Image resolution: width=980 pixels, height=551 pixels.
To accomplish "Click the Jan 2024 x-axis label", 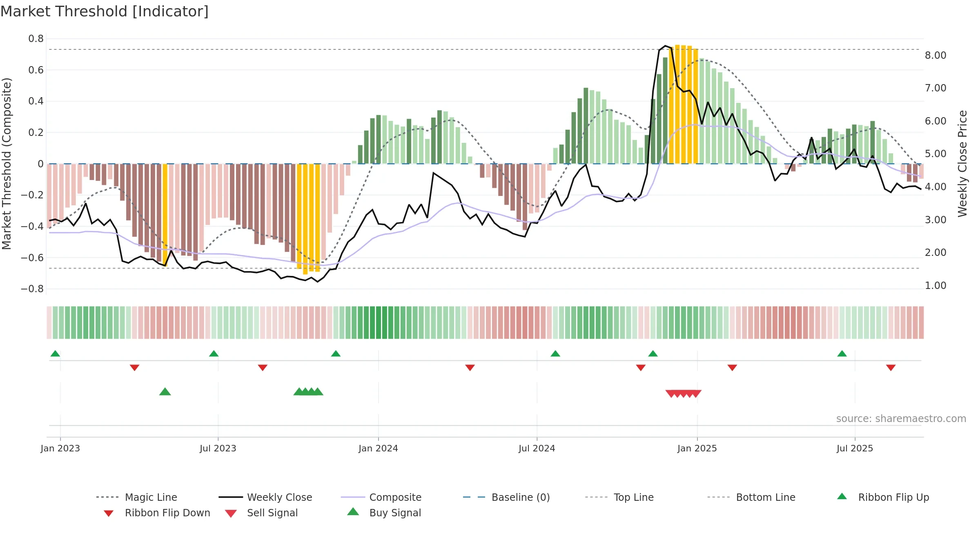I will click(378, 449).
